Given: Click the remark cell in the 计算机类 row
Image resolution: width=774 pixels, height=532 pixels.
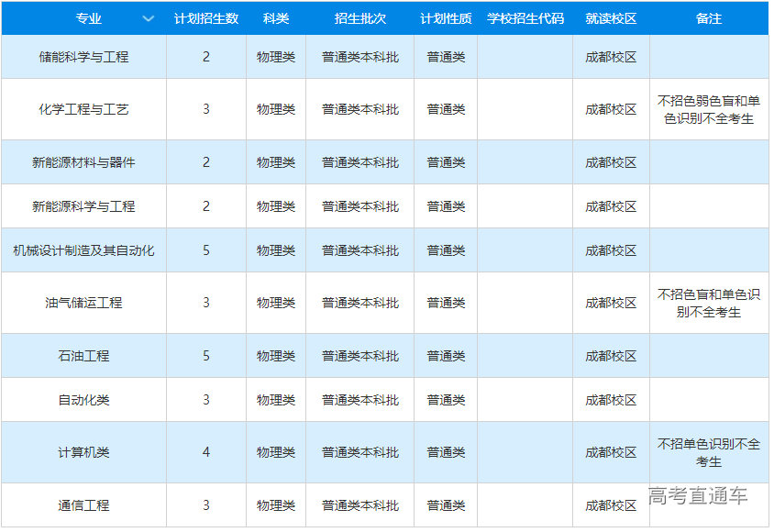Looking at the screenshot, I should [x=709, y=452].
